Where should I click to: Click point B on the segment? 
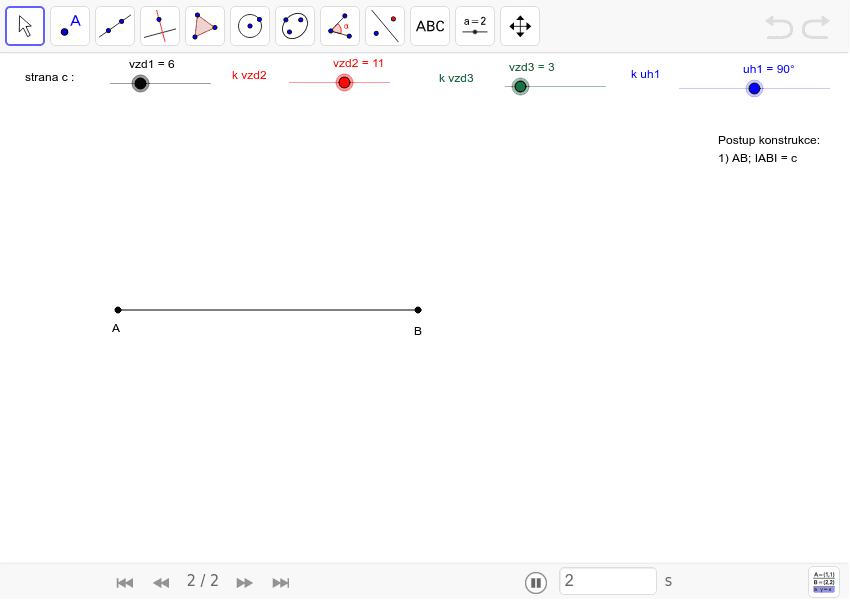[418, 310]
